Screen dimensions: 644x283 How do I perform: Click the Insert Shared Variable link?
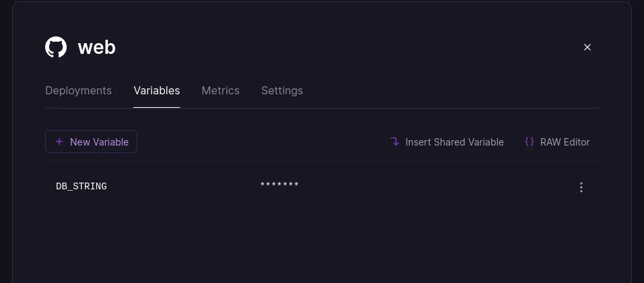(x=454, y=141)
